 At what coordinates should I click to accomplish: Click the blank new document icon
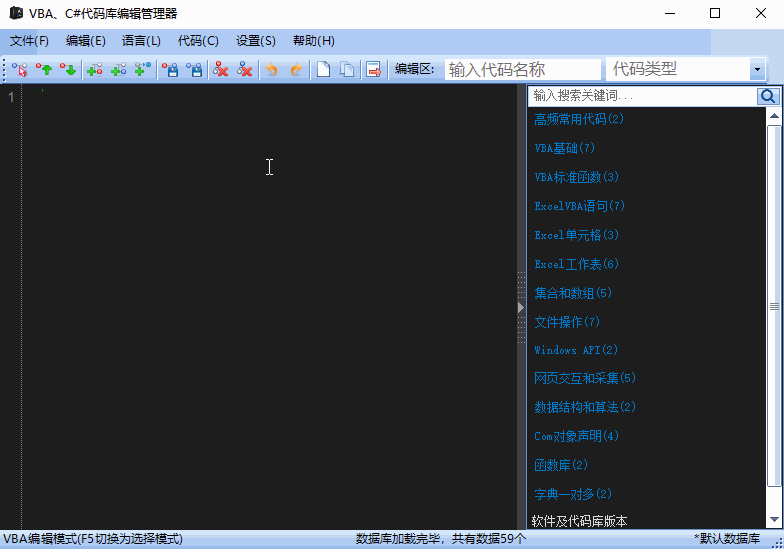click(323, 69)
